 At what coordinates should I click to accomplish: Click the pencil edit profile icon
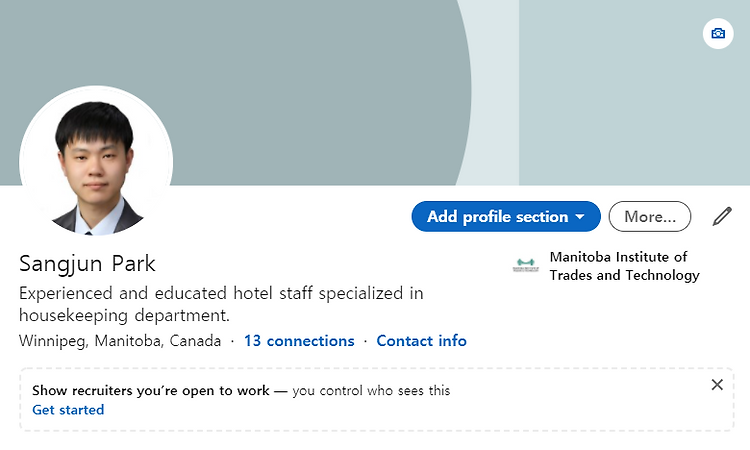pos(722,216)
